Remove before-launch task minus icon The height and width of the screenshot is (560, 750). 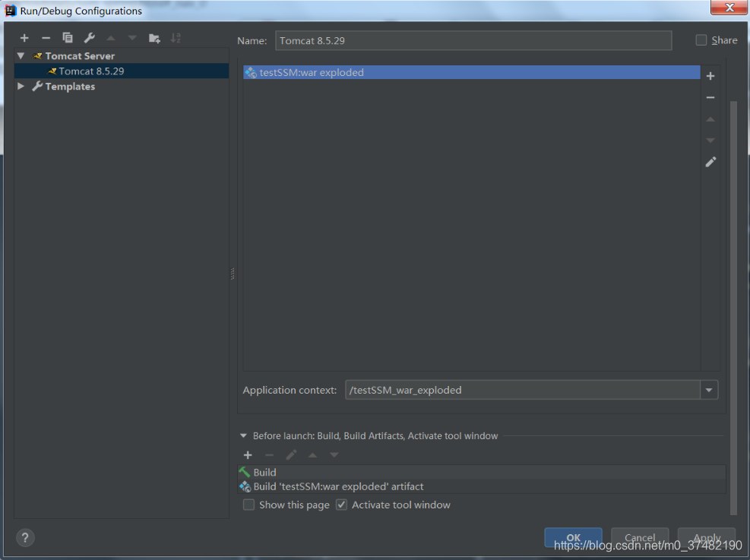click(269, 455)
